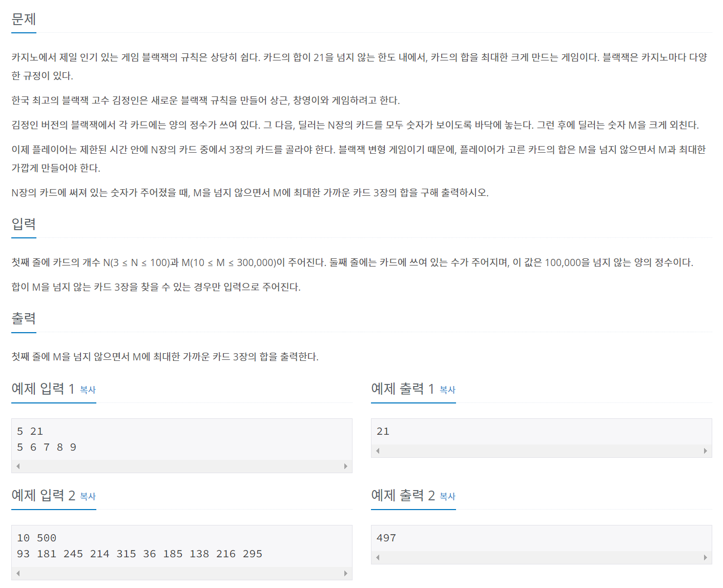Copy 예제 출력 1 with its 복사 link
723x588 pixels.
pyautogui.click(x=447, y=390)
